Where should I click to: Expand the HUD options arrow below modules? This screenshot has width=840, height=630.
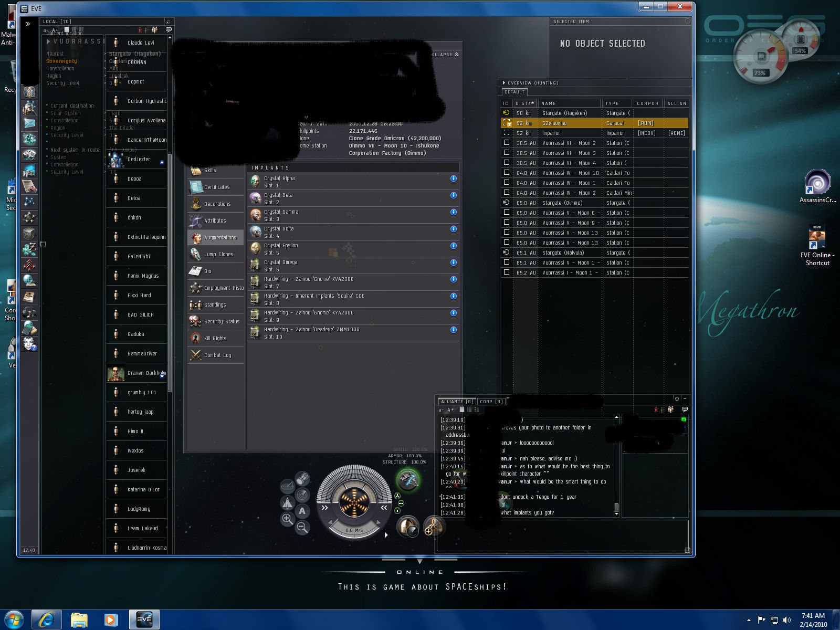coord(386,535)
